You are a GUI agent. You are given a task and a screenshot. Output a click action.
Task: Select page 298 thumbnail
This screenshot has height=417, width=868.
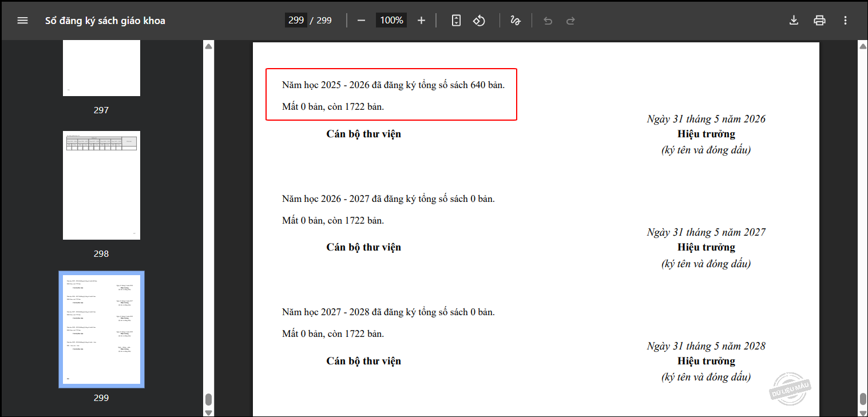[101, 185]
